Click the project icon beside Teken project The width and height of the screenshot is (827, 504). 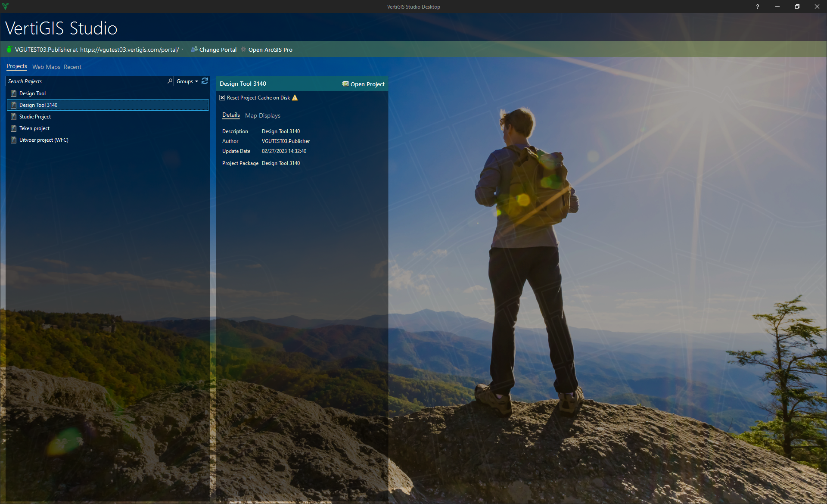pos(13,128)
